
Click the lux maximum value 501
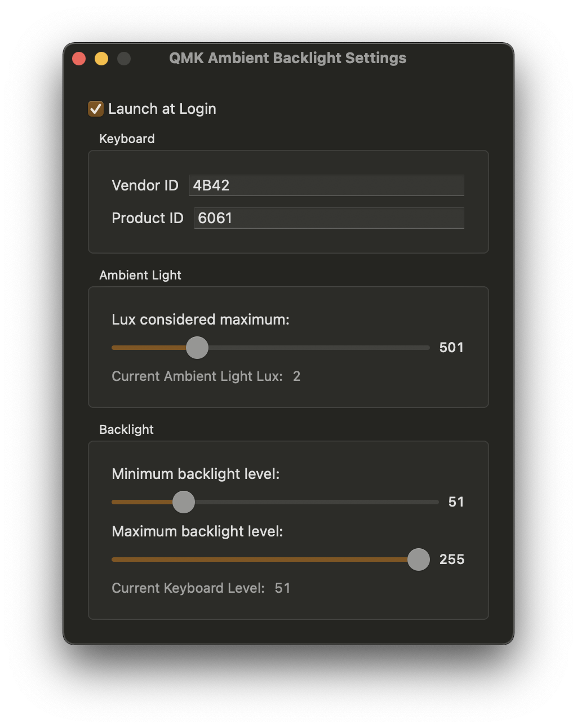pos(451,348)
